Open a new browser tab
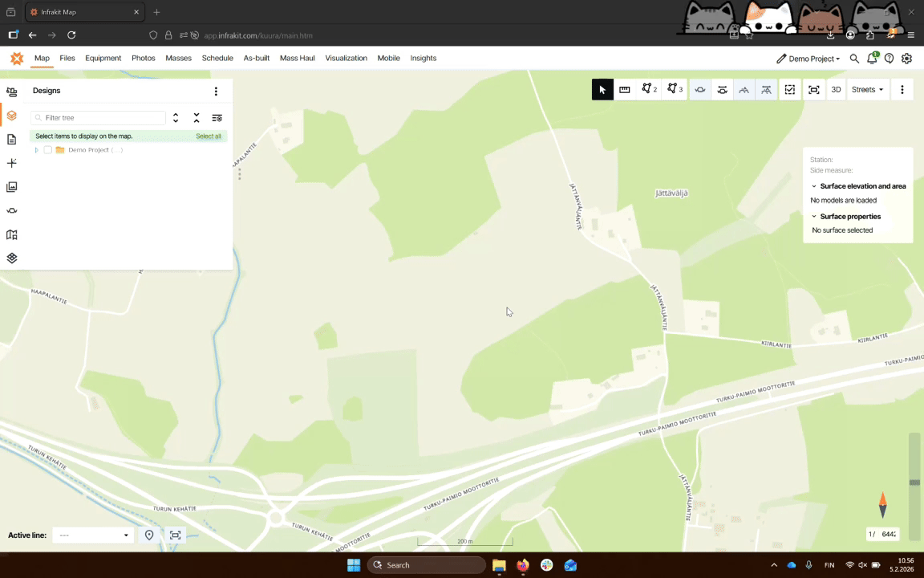 tap(156, 12)
